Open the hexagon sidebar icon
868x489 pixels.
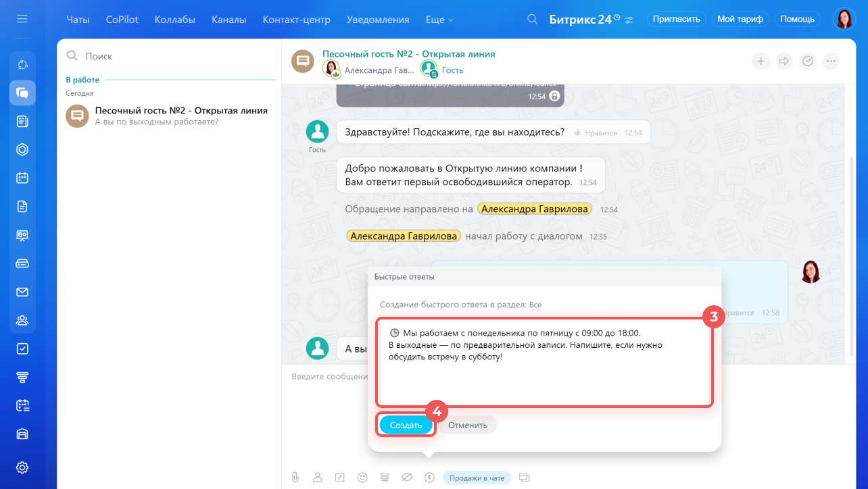(x=22, y=149)
